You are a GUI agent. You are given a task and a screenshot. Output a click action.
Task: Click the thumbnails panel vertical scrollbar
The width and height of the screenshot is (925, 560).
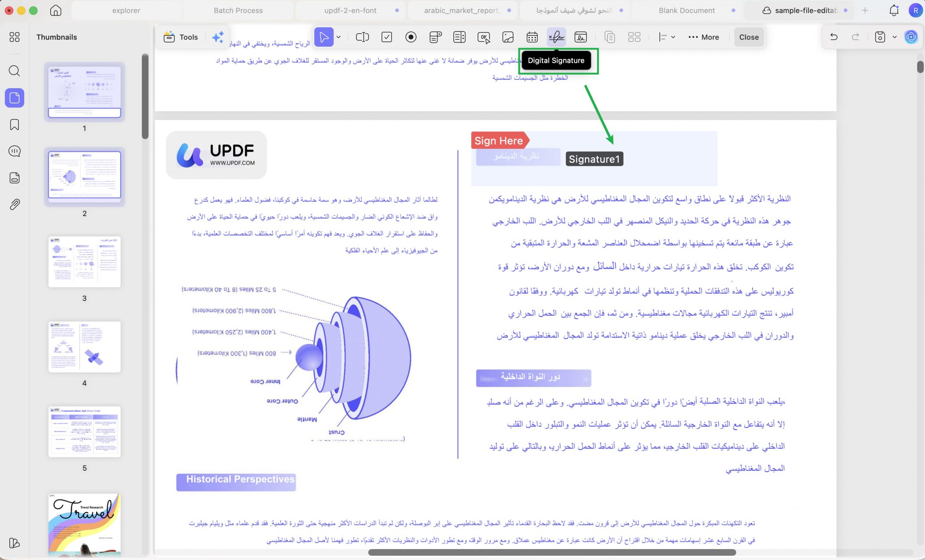145,96
